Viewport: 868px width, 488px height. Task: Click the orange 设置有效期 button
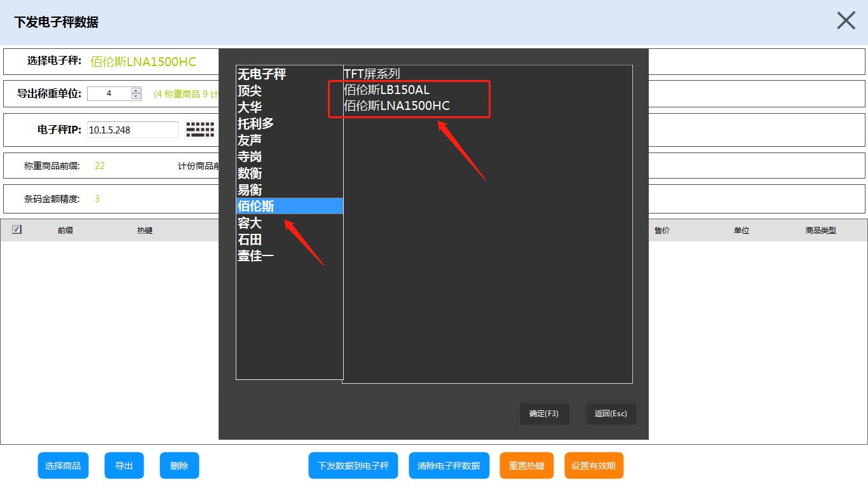pyautogui.click(x=593, y=466)
